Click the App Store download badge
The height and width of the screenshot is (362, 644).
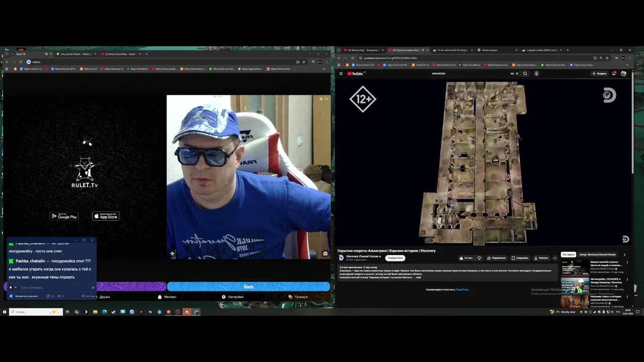(x=106, y=216)
